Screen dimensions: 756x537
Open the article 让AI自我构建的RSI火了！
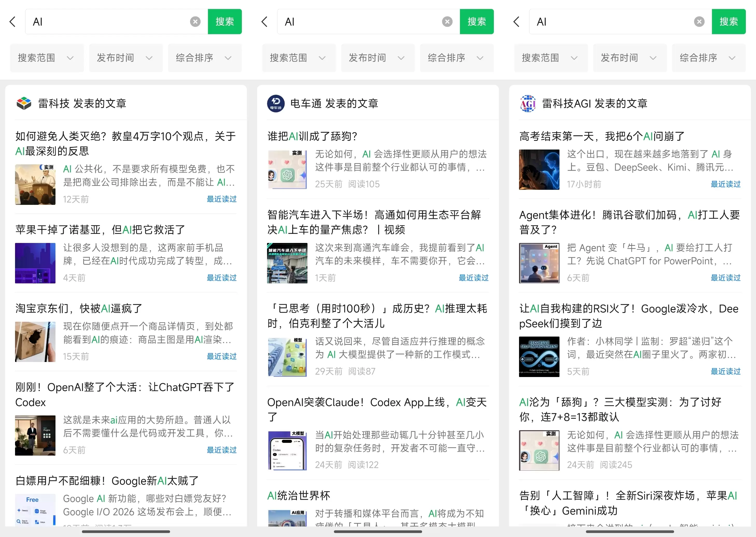[629, 316]
